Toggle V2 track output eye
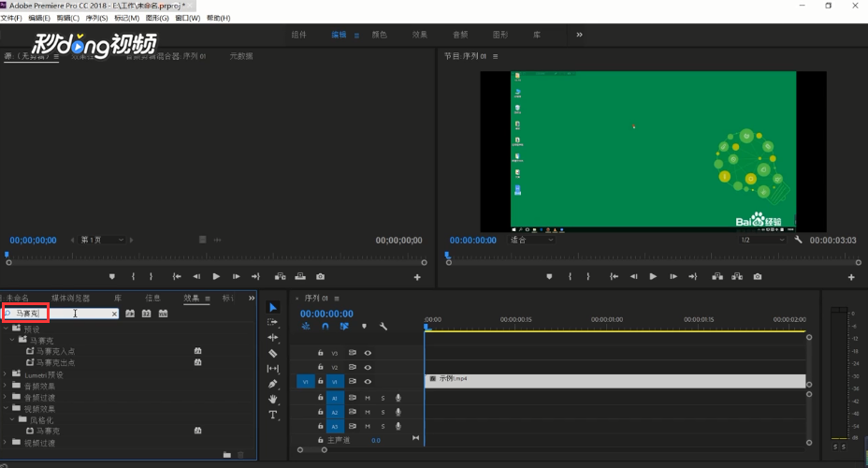This screenshot has width=868, height=468. click(x=368, y=367)
